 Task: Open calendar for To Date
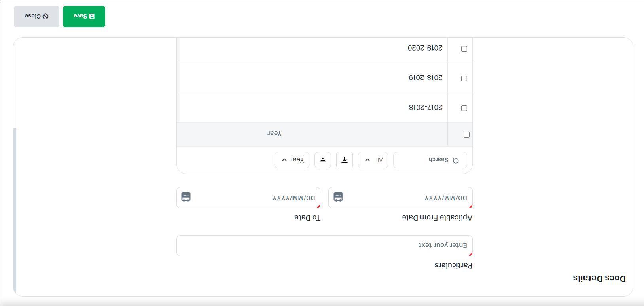(x=186, y=197)
